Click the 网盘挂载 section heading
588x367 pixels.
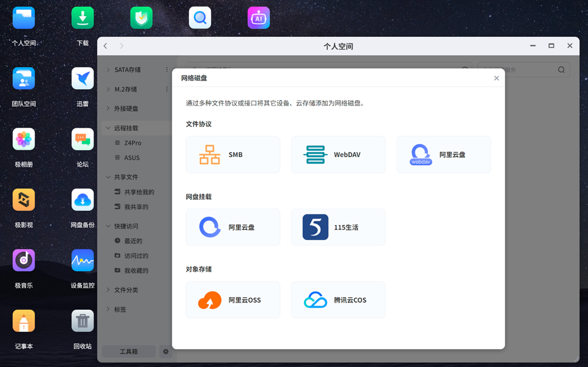click(199, 197)
